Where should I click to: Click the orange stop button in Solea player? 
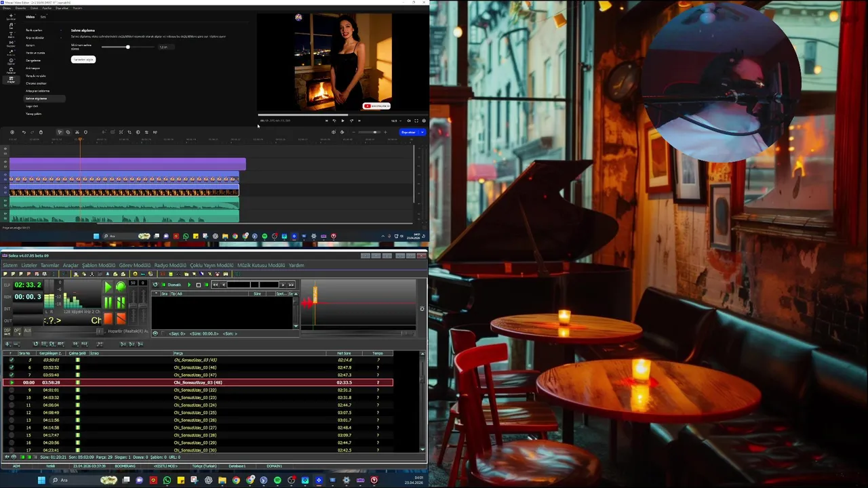[108, 319]
